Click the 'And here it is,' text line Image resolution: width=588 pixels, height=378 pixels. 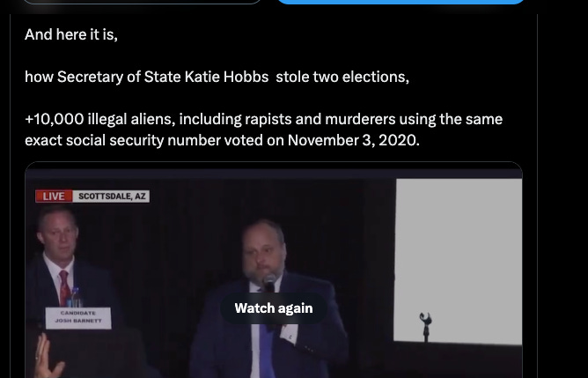pyautogui.click(x=71, y=34)
